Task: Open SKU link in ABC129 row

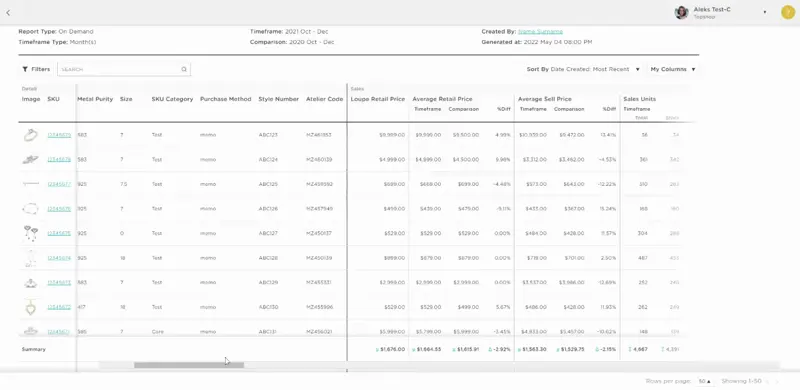Action: click(x=59, y=282)
